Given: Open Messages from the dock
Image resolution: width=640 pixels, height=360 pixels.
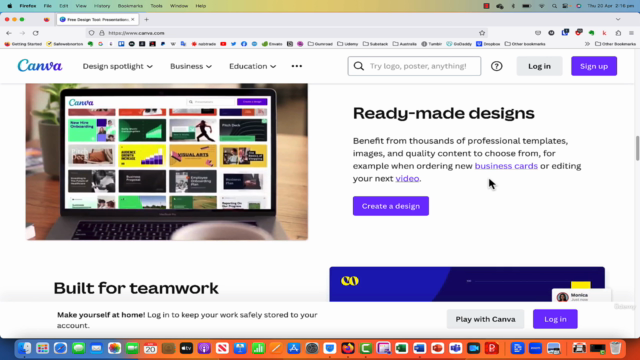Looking at the screenshot, I should coord(78,348).
